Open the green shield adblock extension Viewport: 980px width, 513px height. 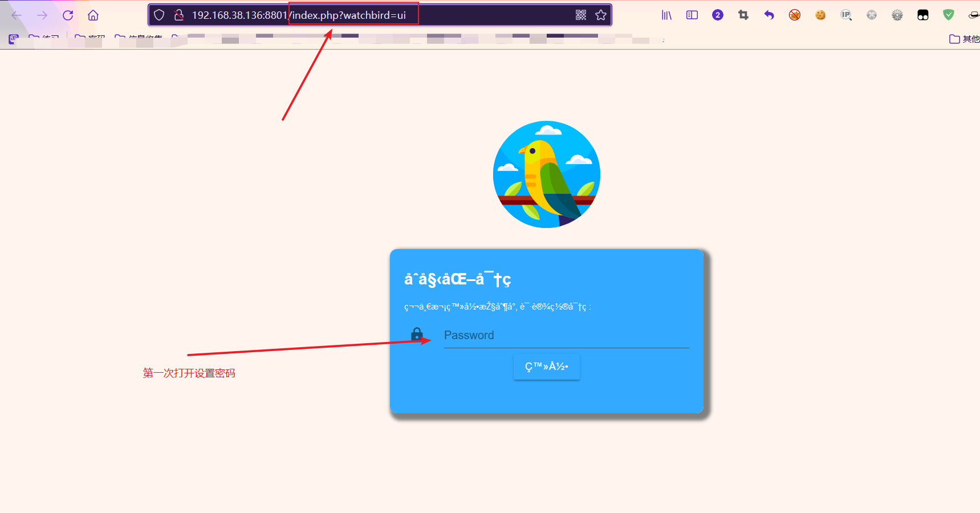tap(949, 15)
